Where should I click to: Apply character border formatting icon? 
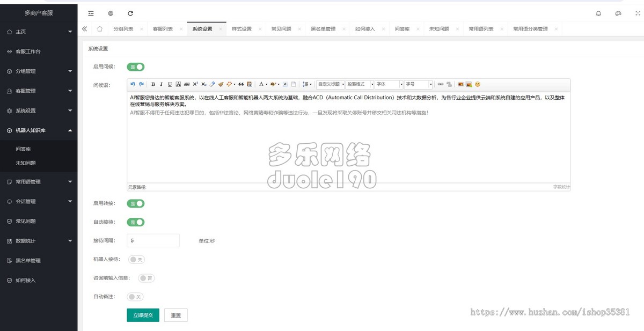pos(178,84)
